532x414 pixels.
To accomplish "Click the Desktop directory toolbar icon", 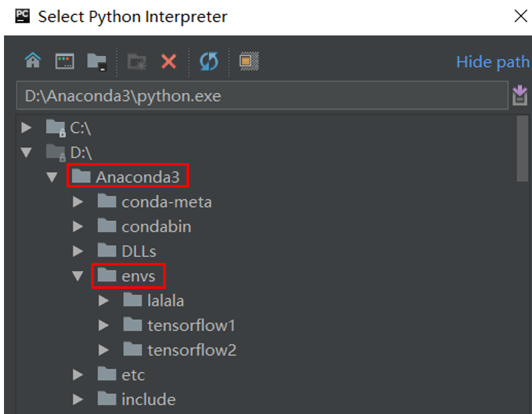I will coord(65,61).
